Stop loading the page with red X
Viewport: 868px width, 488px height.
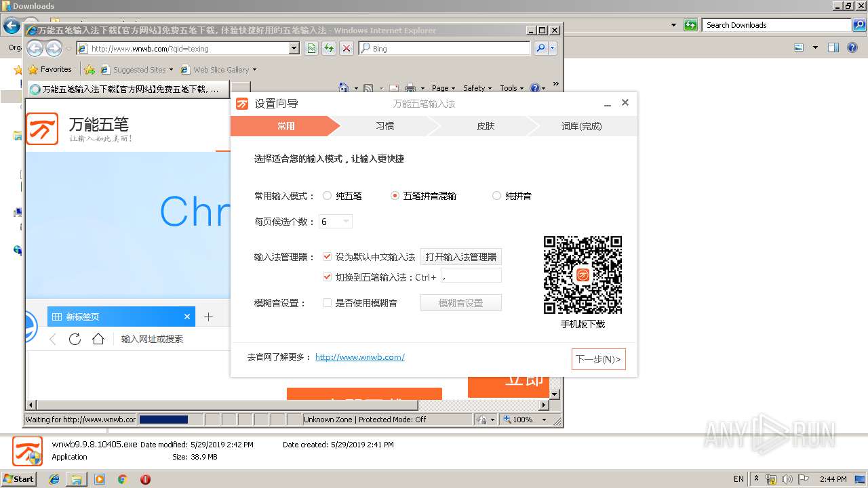(x=347, y=48)
